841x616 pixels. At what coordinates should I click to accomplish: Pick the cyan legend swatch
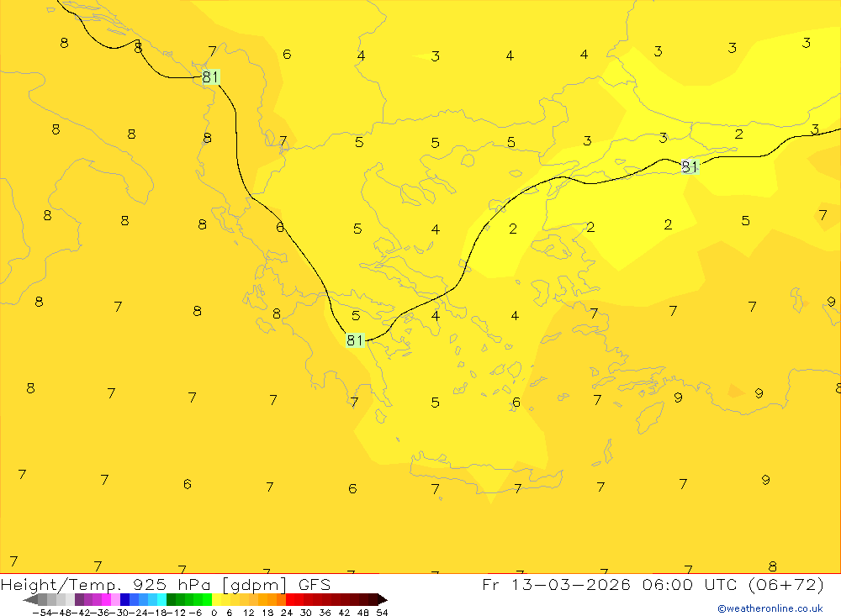click(161, 600)
